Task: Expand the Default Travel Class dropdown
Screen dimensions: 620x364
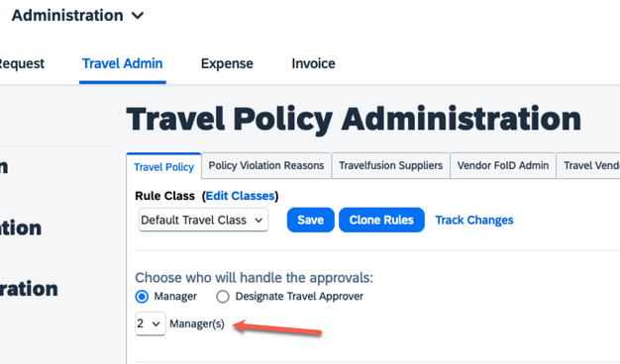Action: coord(203,220)
